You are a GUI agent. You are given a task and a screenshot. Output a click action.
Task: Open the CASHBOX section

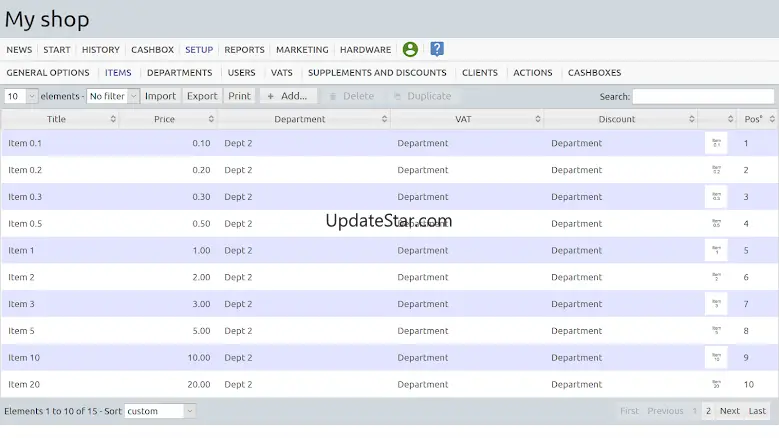tap(153, 50)
